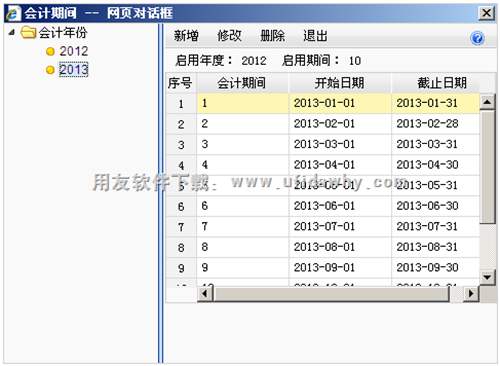Select year 2012 in the tree

pyautogui.click(x=74, y=51)
